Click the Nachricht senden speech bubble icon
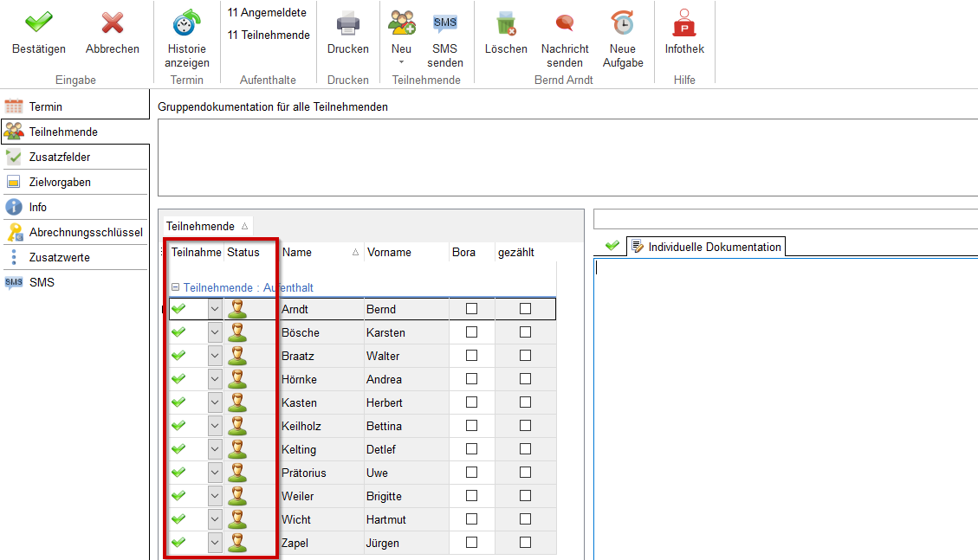978x560 pixels. click(565, 23)
